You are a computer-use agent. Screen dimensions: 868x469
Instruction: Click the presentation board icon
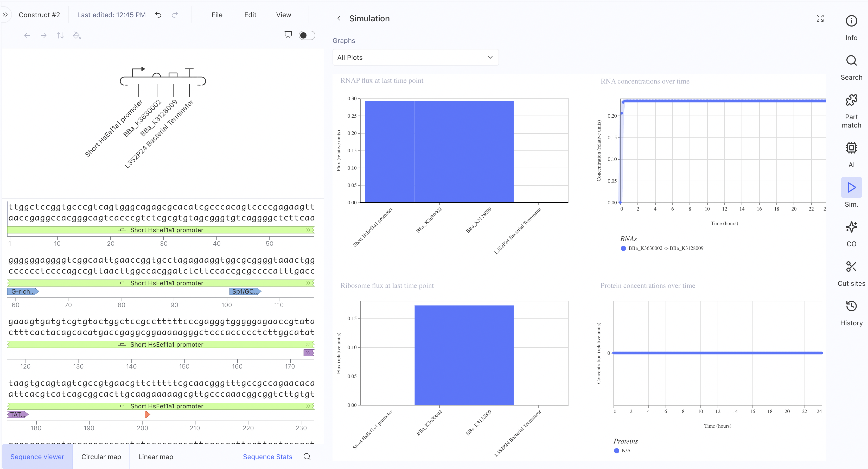point(288,35)
